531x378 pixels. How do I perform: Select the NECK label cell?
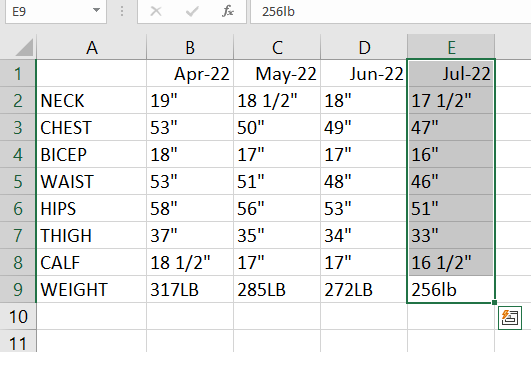91,100
